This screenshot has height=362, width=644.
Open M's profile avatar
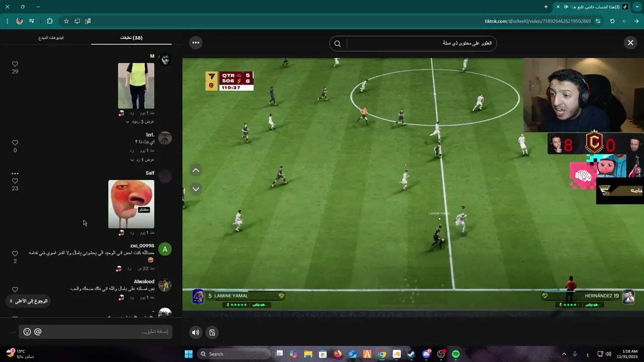coord(165,59)
